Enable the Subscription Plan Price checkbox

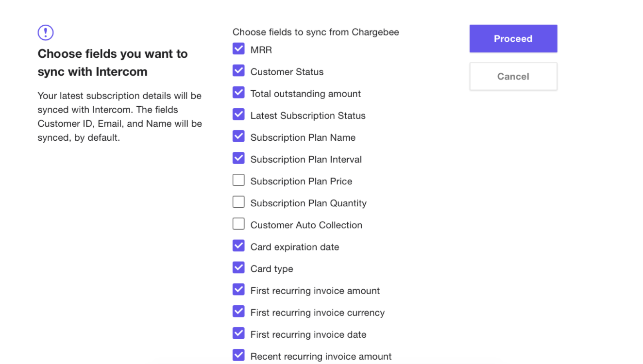238,180
